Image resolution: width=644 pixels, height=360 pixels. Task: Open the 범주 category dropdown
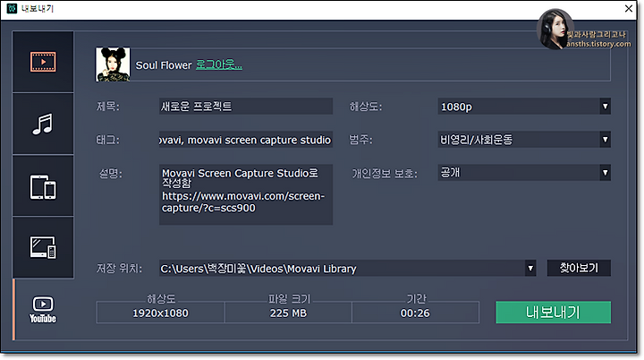click(524, 140)
